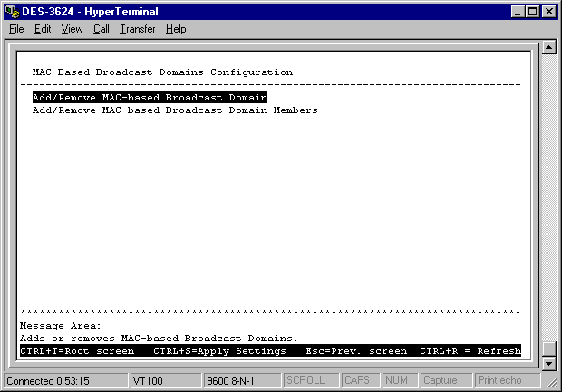Click the Capture status indicator
This screenshot has height=392, width=562.
444,381
